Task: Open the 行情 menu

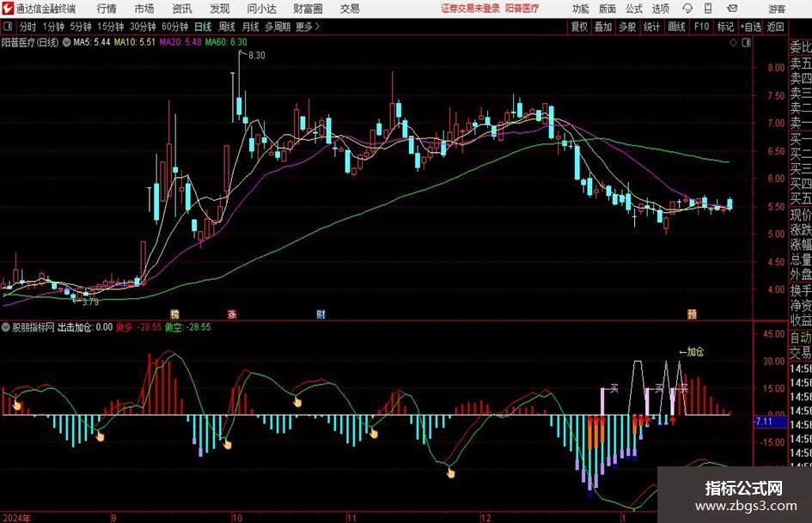Action: [107, 9]
